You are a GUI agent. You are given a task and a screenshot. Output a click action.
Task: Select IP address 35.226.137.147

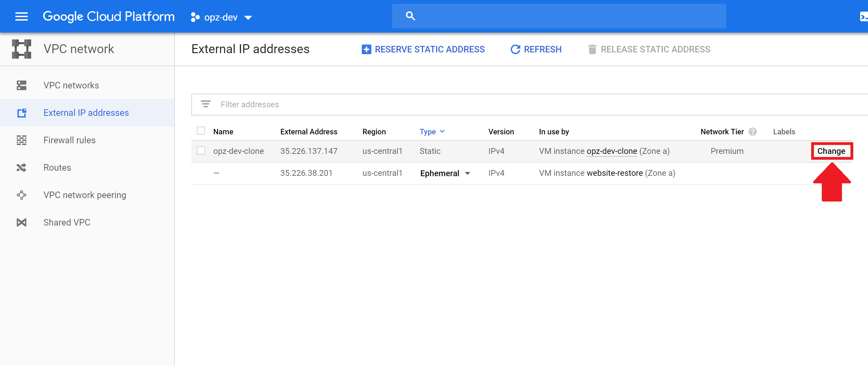click(x=309, y=151)
